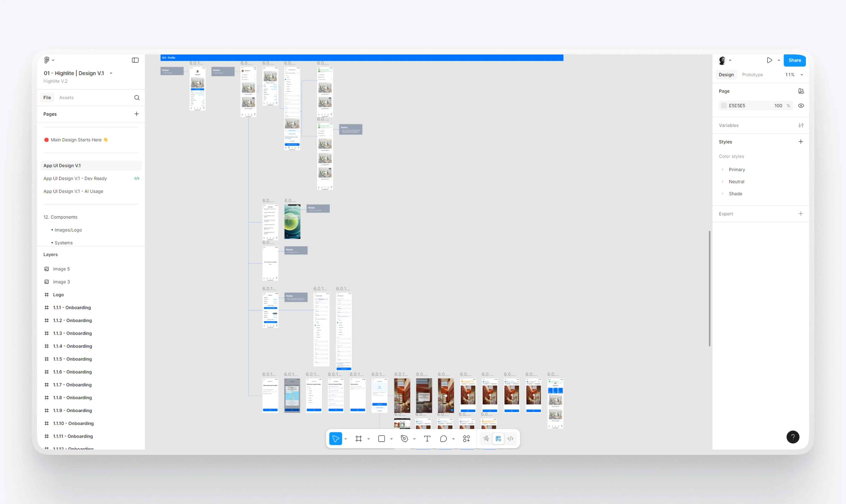Open the Variables settings icon
This screenshot has height=504, width=846.
click(801, 125)
